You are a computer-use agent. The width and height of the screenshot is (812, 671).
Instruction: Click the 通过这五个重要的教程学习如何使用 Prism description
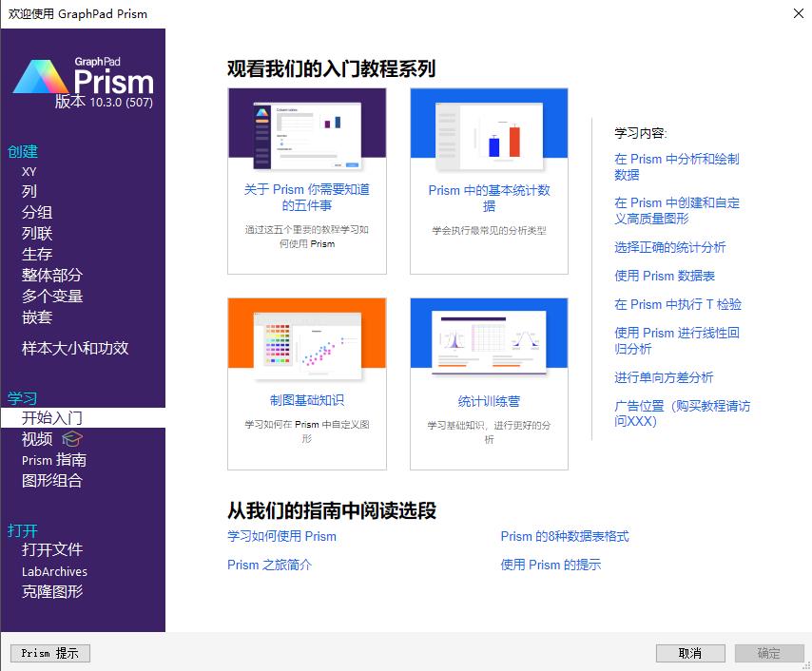(307, 237)
